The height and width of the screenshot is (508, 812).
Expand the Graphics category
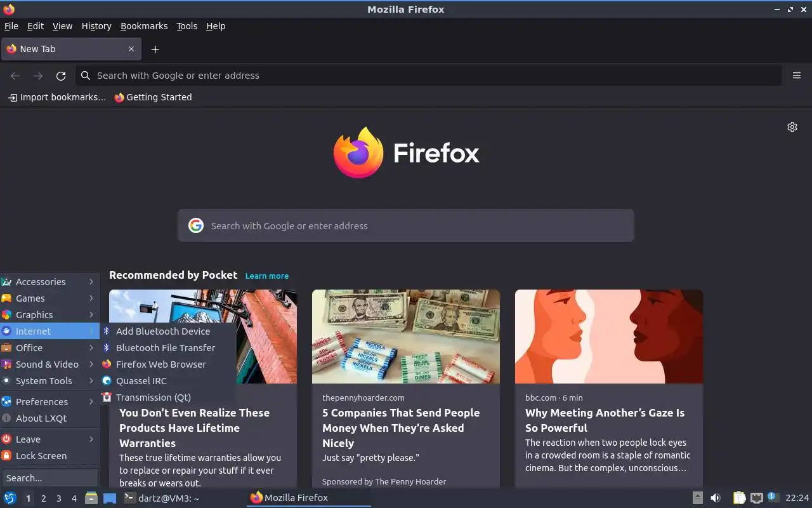(x=49, y=315)
